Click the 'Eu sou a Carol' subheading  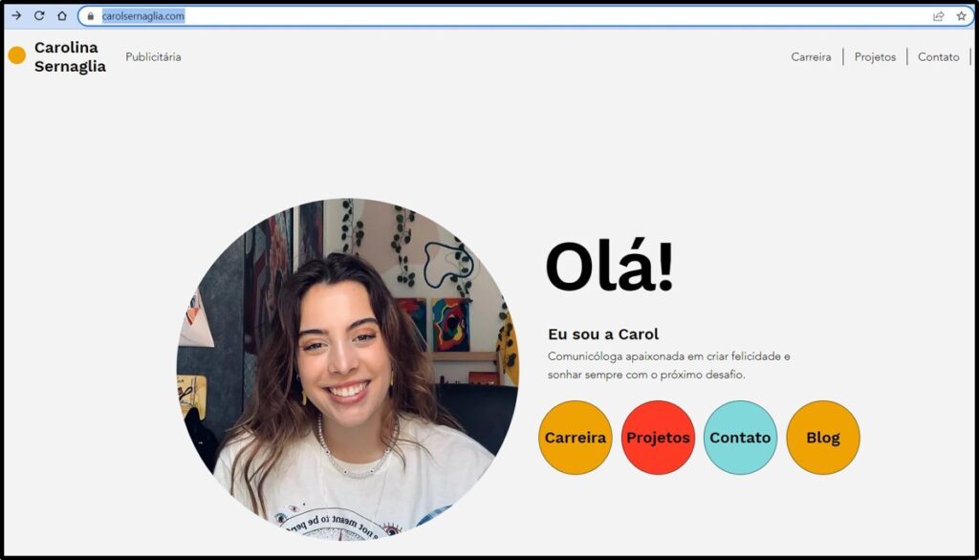point(602,334)
